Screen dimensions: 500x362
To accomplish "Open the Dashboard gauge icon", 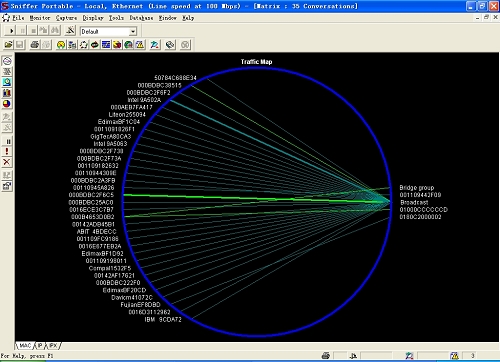I will (61, 45).
